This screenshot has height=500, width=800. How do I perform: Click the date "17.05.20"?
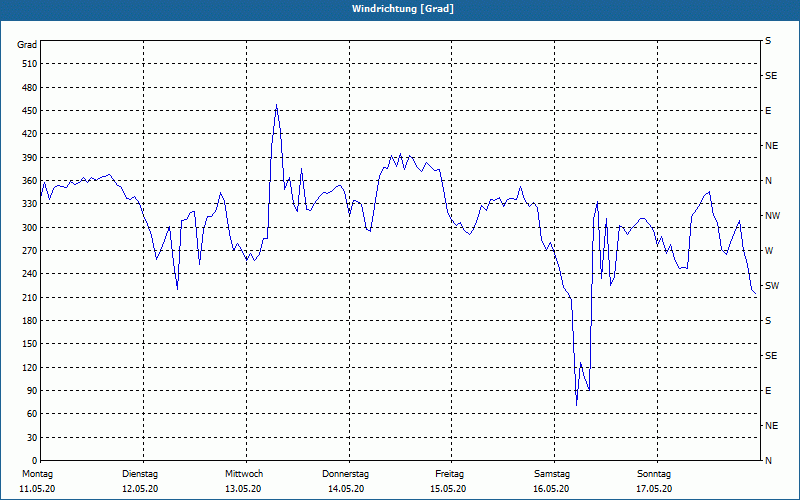pos(654,489)
